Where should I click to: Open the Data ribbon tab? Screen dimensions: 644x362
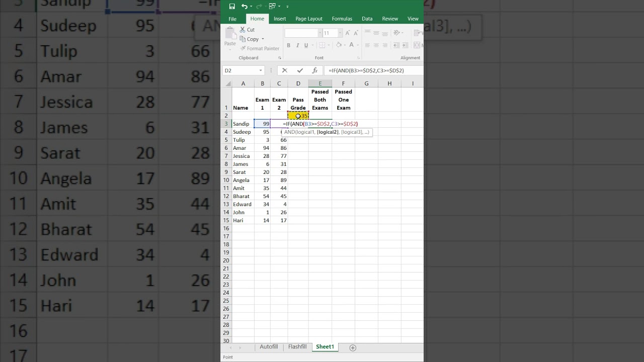coord(367,19)
